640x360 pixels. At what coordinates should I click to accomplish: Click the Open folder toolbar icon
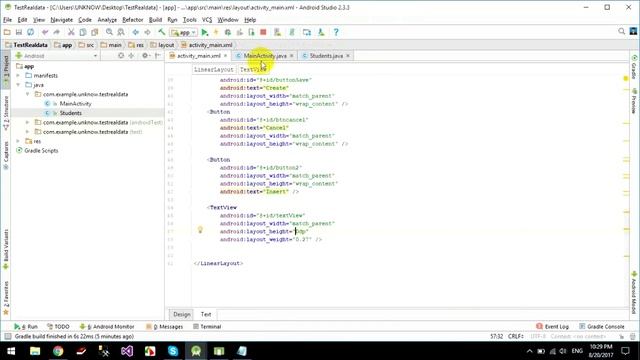pyautogui.click(x=7, y=32)
